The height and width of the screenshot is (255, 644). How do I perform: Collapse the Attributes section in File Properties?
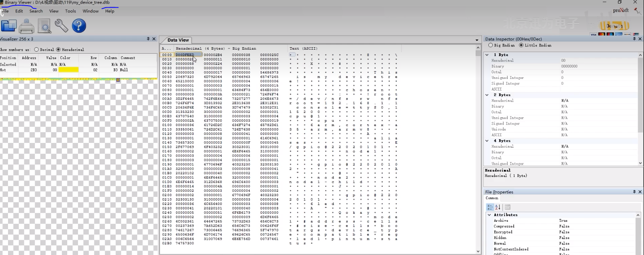point(489,215)
